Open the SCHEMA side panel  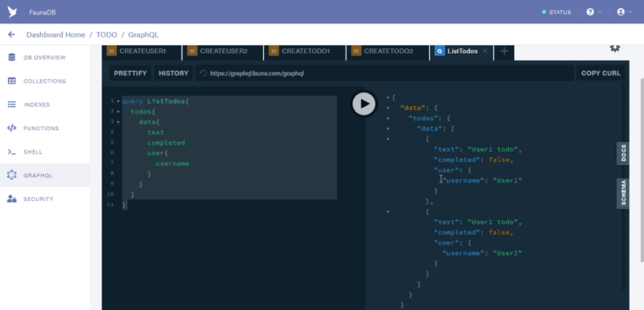623,194
